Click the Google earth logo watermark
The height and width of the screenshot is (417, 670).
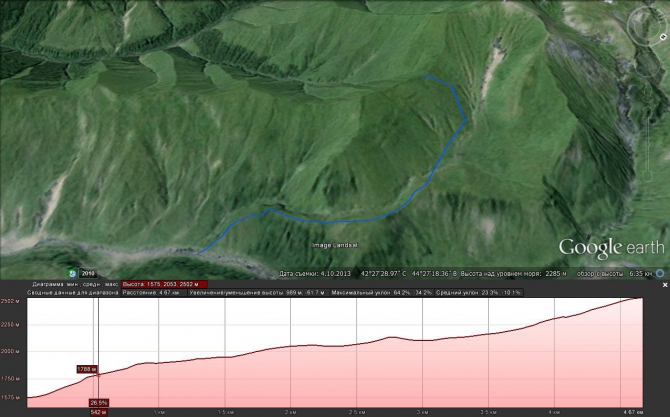[611, 247]
